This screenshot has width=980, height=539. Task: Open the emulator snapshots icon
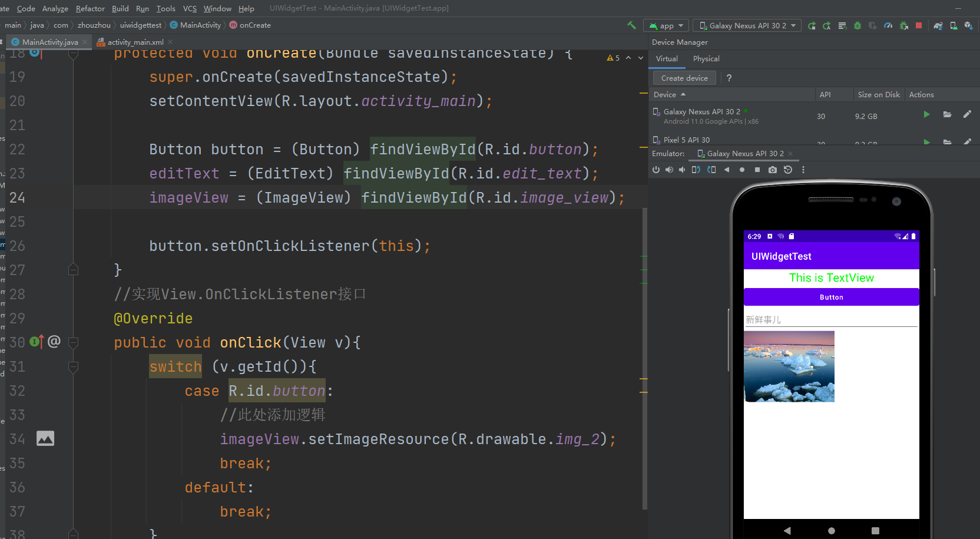pyautogui.click(x=788, y=170)
